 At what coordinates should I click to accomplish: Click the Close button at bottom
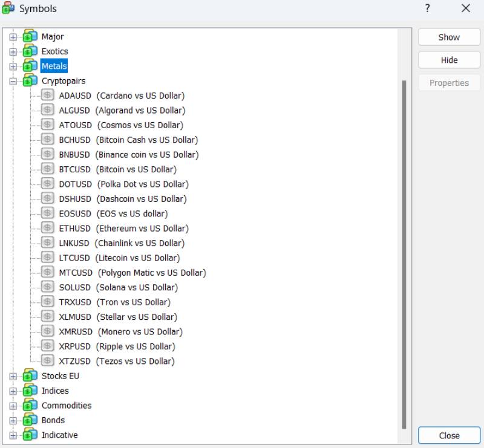[449, 435]
